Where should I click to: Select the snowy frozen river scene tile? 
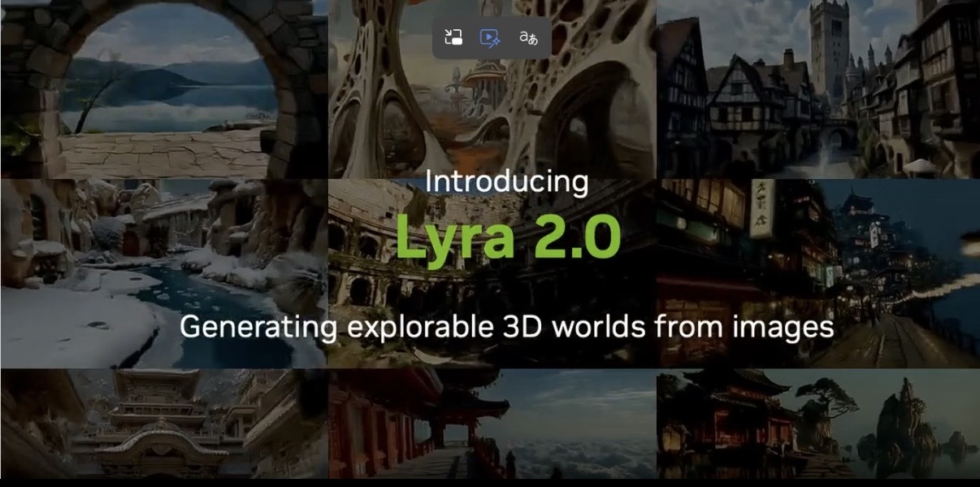click(x=163, y=273)
